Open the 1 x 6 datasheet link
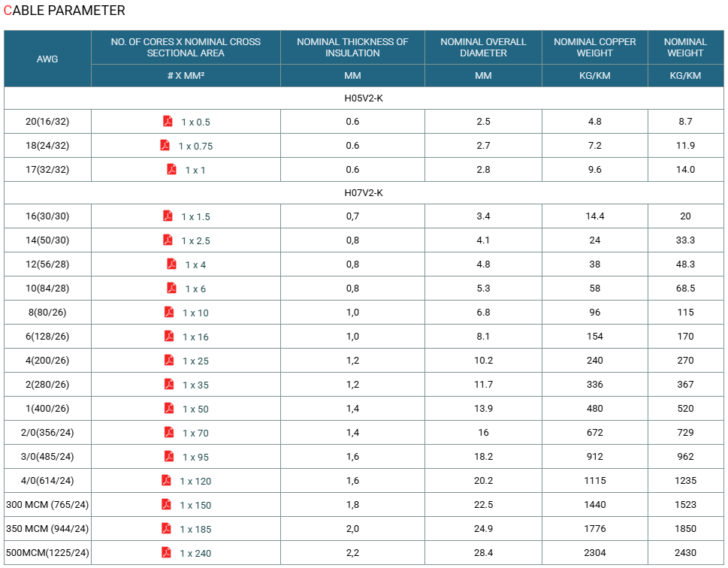Viewport: 728px width, 568px height. point(195,289)
